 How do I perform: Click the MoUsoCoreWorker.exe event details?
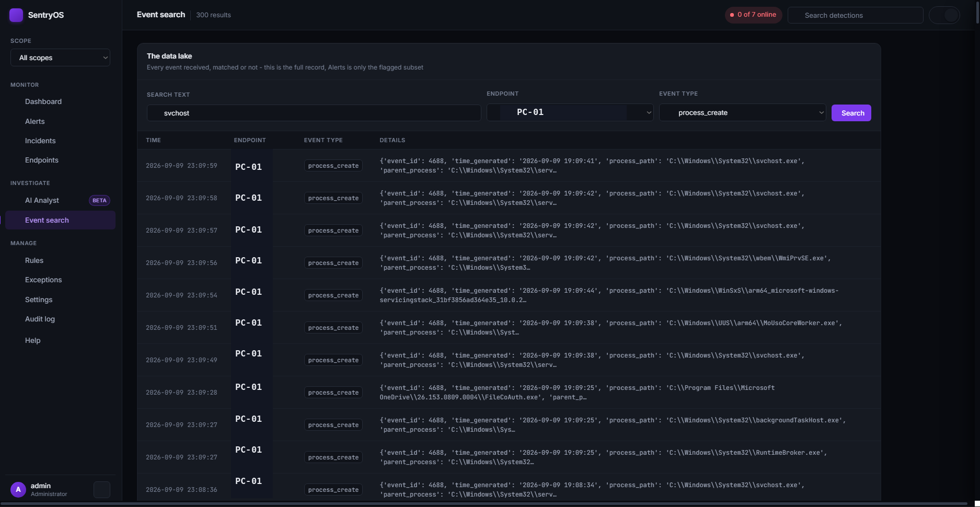coord(611,328)
